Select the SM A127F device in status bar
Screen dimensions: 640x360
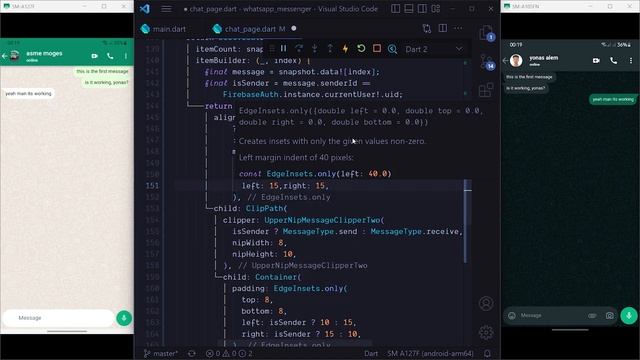430,353
